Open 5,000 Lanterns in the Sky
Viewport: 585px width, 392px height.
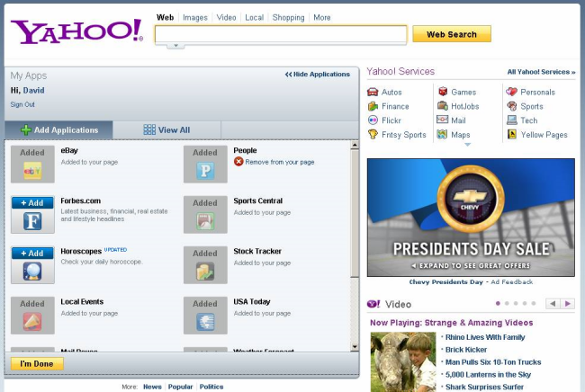click(x=488, y=375)
